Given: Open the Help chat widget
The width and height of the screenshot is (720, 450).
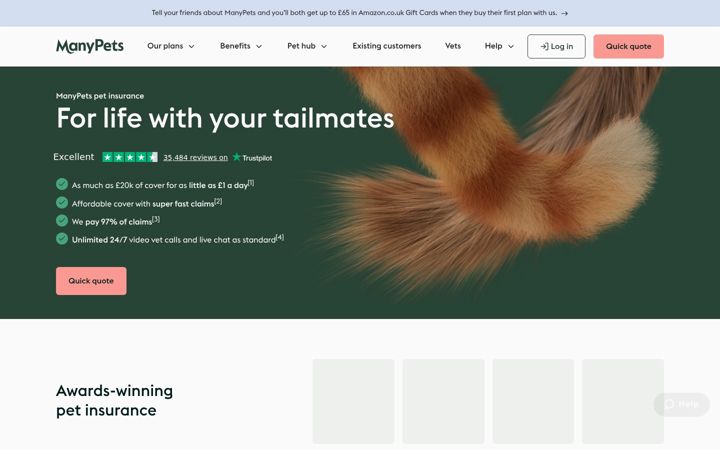Looking at the screenshot, I should (681, 404).
